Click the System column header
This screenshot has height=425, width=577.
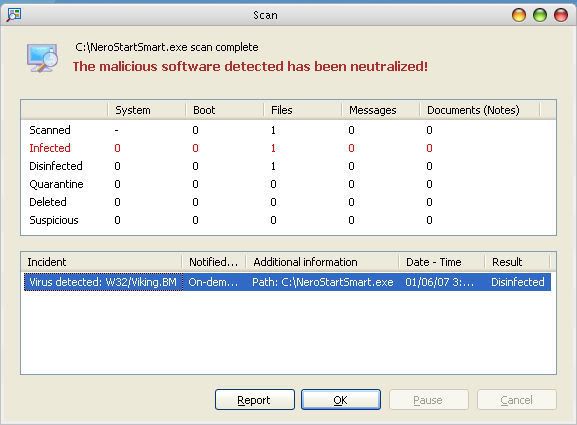click(x=146, y=110)
